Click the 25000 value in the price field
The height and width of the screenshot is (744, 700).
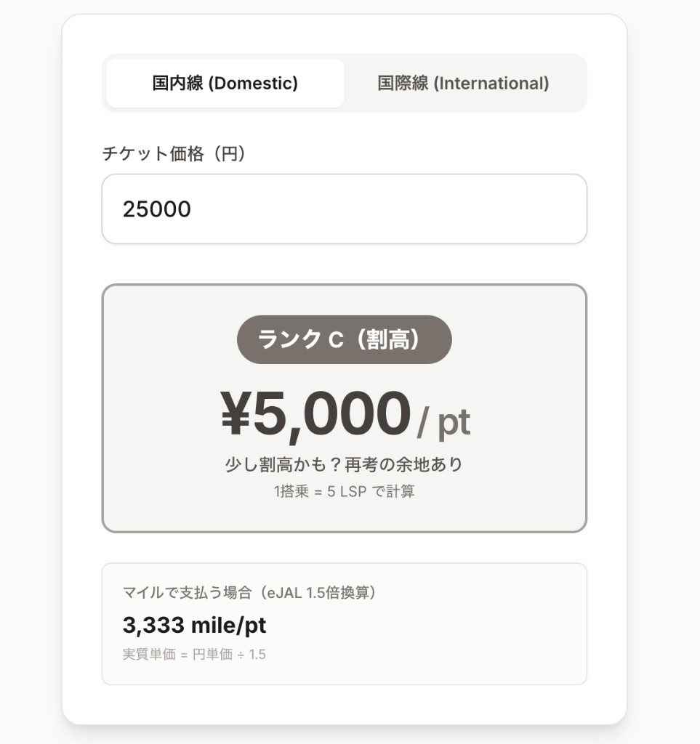click(157, 209)
